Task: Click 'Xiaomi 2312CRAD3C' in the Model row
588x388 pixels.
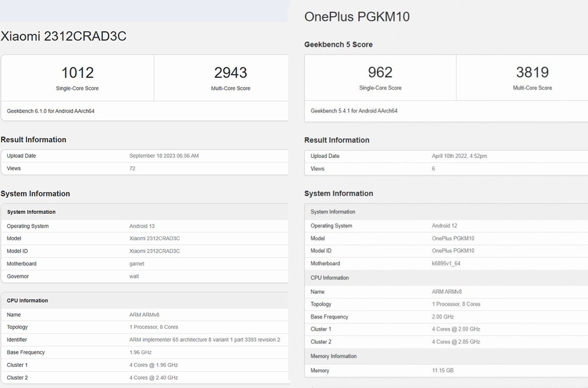Action: [x=154, y=238]
